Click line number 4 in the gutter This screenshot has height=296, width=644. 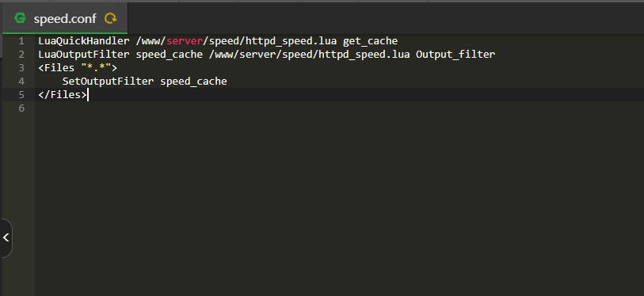(21, 82)
